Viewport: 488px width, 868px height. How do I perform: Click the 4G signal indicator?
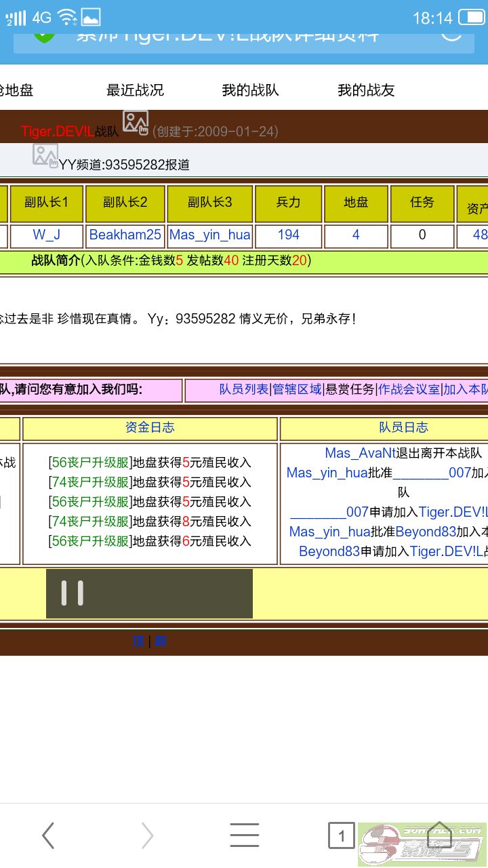[x=41, y=17]
